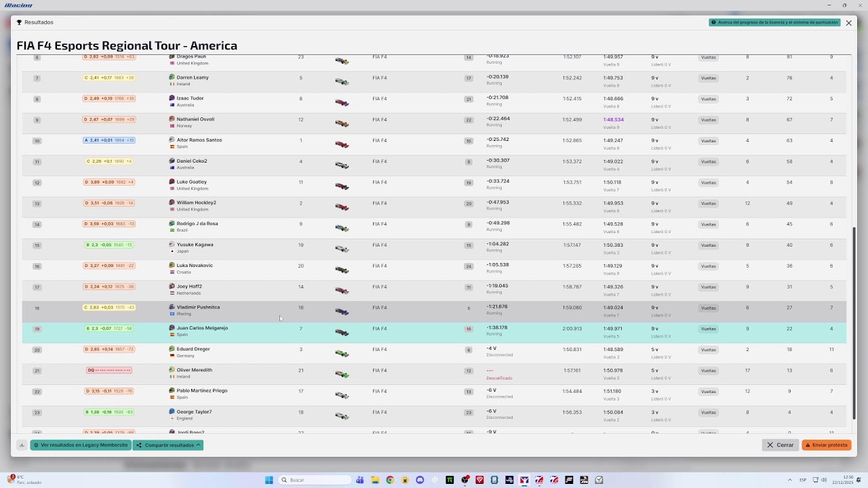Click the purple fastest lap 1:48.534
Screen dimensions: 868x488
tap(613, 119)
